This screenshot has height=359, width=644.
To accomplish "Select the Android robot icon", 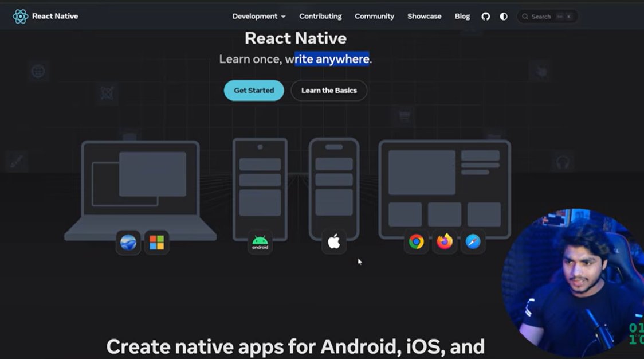I will (x=260, y=243).
